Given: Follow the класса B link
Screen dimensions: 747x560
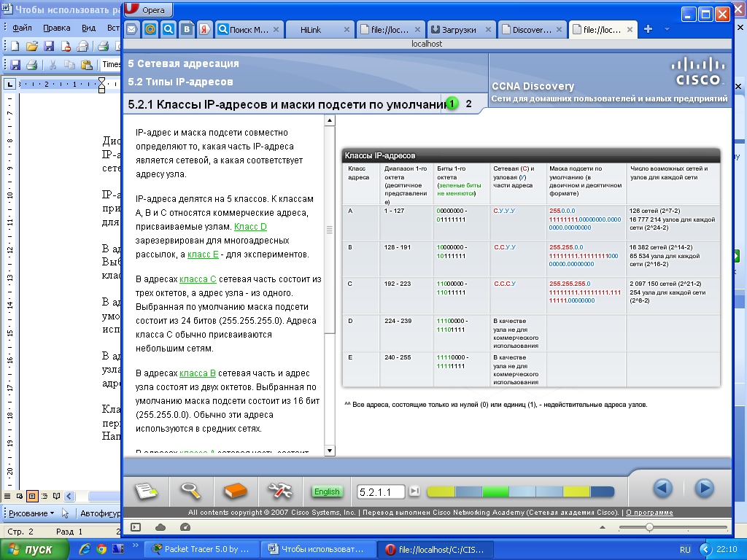Looking at the screenshot, I should (x=198, y=373).
